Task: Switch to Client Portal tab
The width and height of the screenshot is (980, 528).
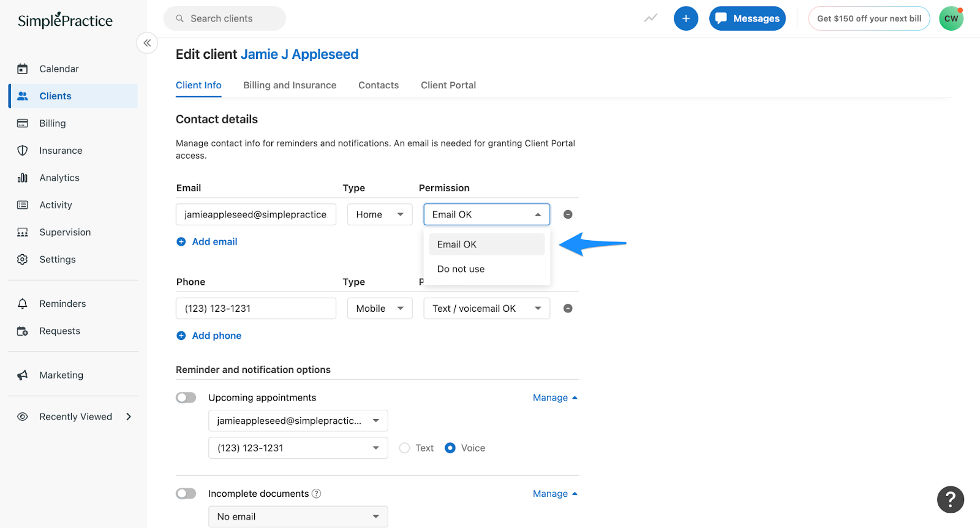Action: point(448,85)
